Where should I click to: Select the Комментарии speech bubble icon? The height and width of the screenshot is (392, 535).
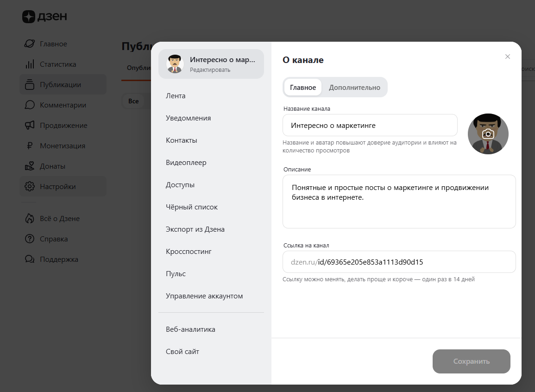29,105
